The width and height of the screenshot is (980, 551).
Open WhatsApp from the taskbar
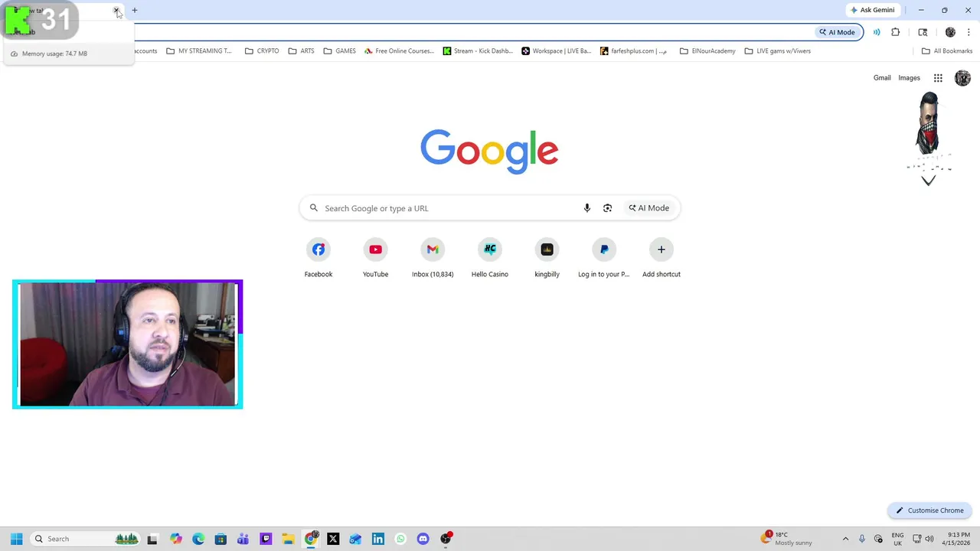[x=400, y=539]
